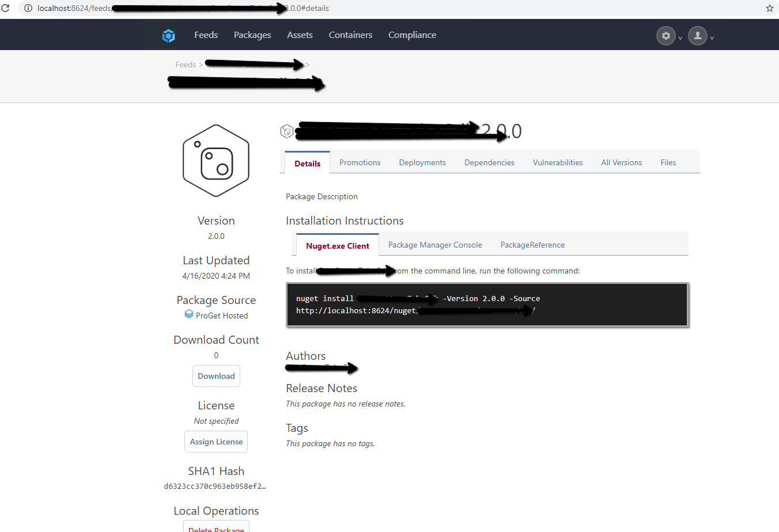Viewport: 779px width, 532px height.
Task: Click the 'Not specified' license text
Action: [216, 421]
